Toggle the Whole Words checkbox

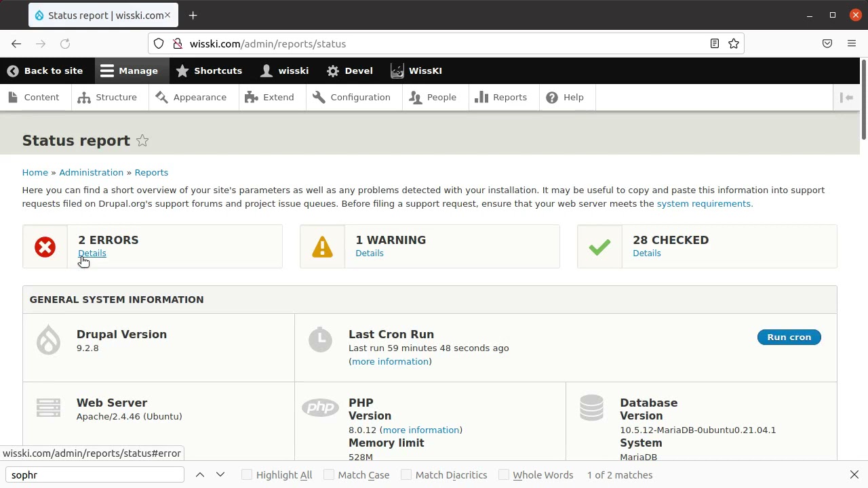504,475
